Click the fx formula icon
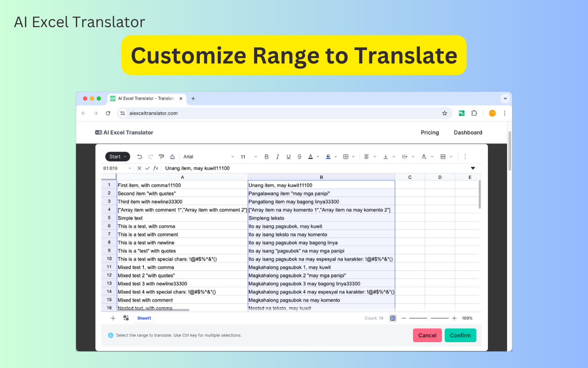Viewport: 588px width, 368px height. (155, 168)
